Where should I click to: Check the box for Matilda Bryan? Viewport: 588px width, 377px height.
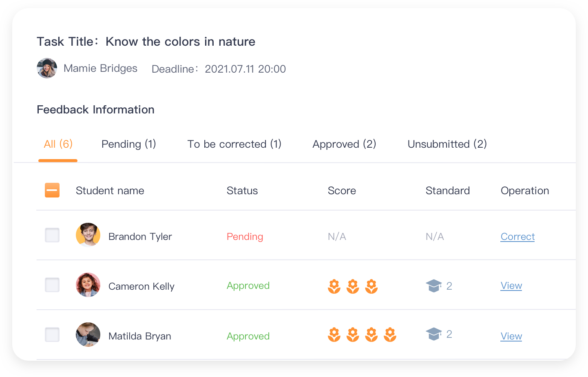coord(52,335)
